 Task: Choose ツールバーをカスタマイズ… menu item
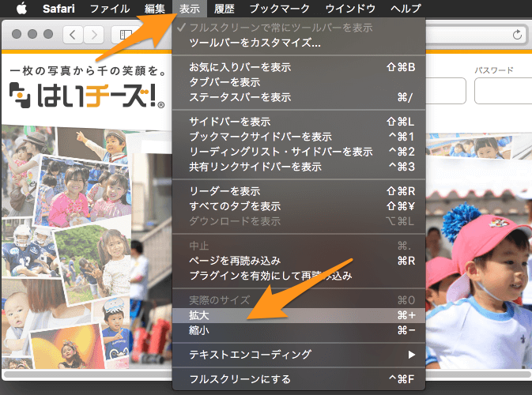pyautogui.click(x=299, y=43)
